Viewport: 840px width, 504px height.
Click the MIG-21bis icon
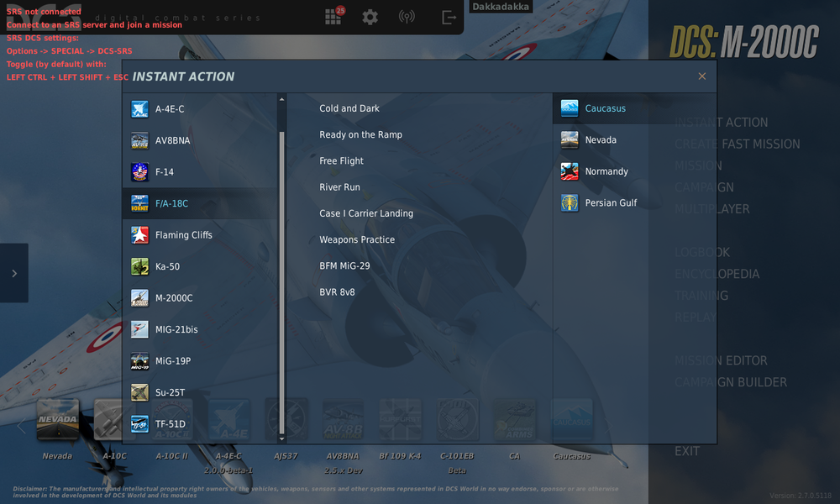pos(139,329)
